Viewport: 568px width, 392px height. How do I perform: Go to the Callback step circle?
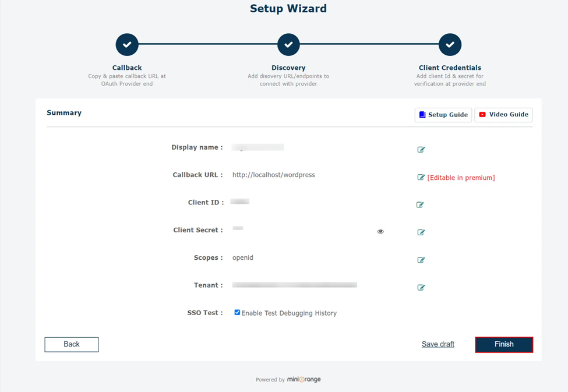click(127, 45)
